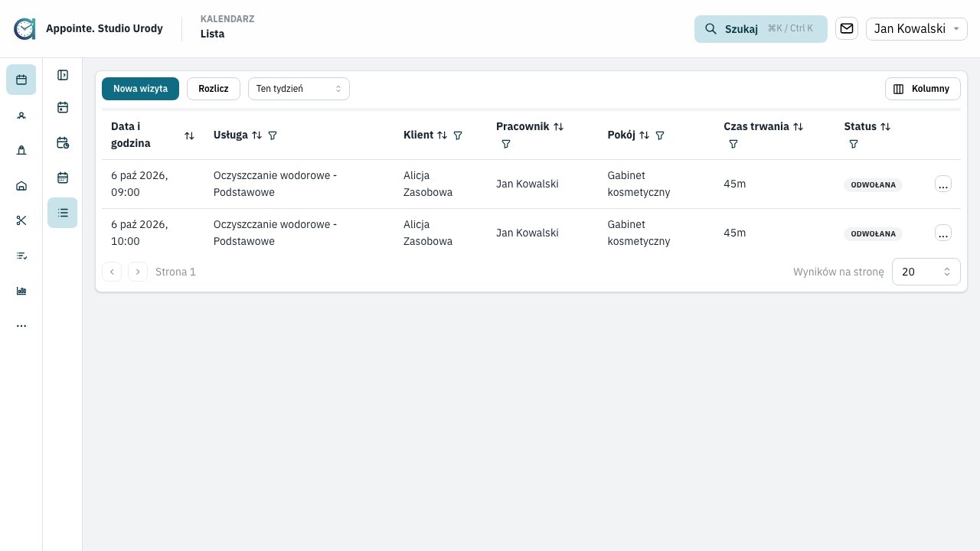This screenshot has height=551, width=980.
Task: Filter the Czas trwania column
Action: point(733,144)
